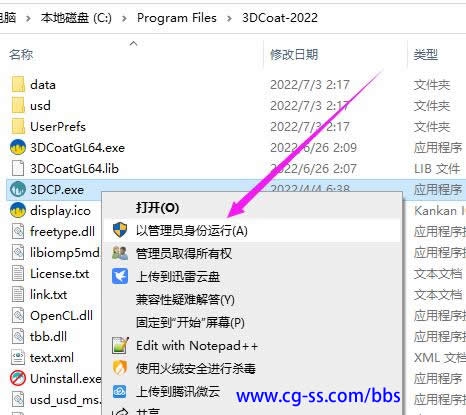Click the Uninstall.exe icon

point(18,378)
